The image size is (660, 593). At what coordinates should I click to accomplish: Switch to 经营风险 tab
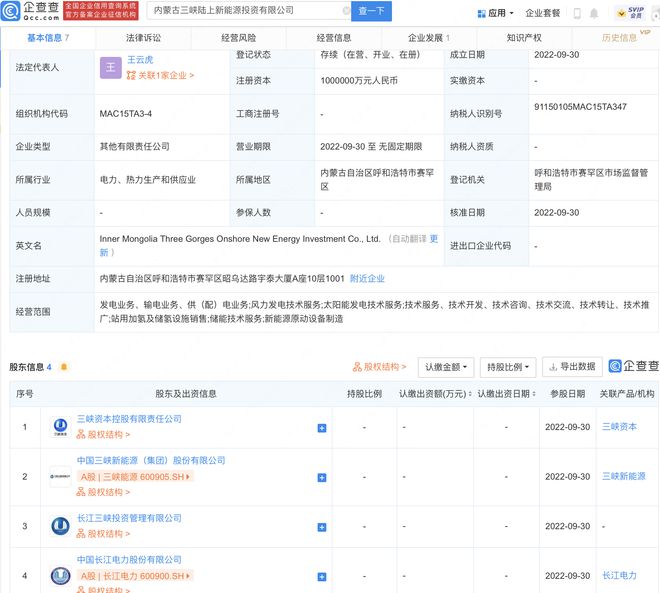[x=239, y=38]
